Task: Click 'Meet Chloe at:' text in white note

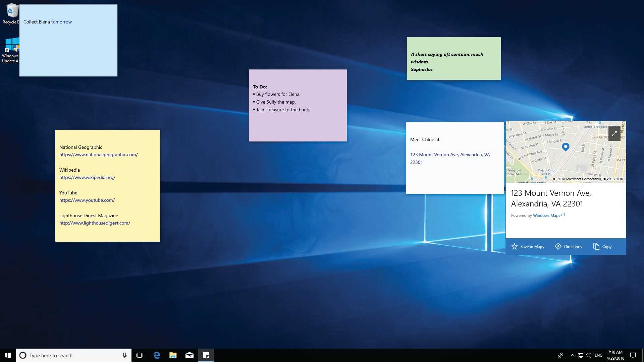Action: (425, 139)
